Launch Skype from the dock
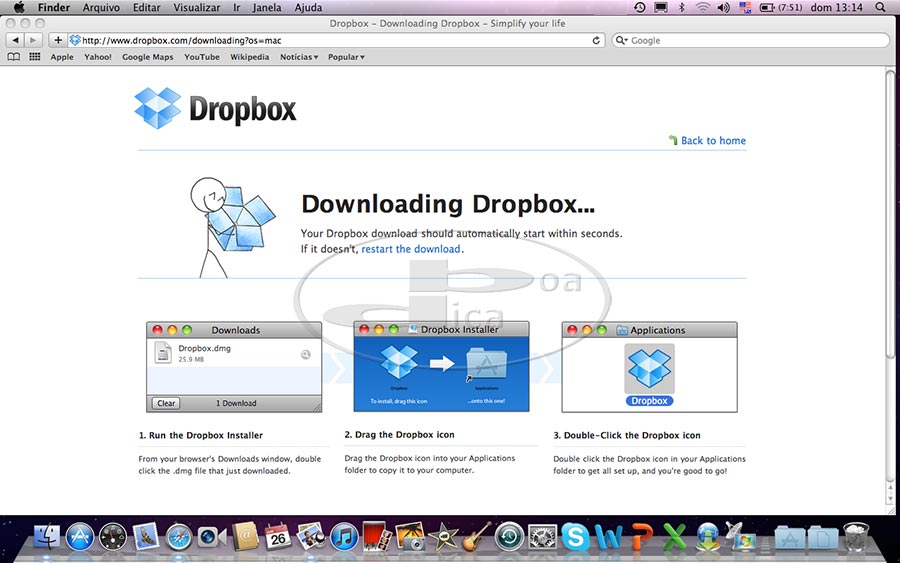900x563 pixels. coord(575,537)
